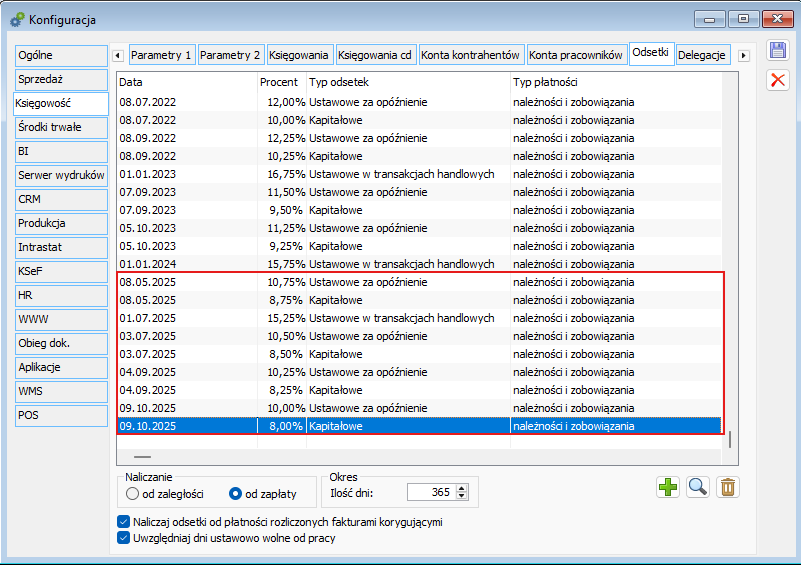The image size is (801, 565).
Task: Select the 'od zapłaty' radio option
Action: click(236, 493)
